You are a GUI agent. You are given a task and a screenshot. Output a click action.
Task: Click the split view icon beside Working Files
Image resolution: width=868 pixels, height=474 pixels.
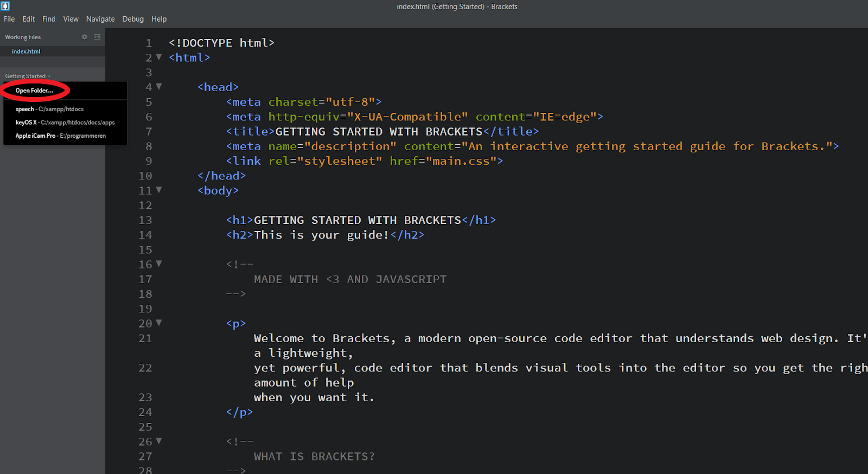[97, 37]
